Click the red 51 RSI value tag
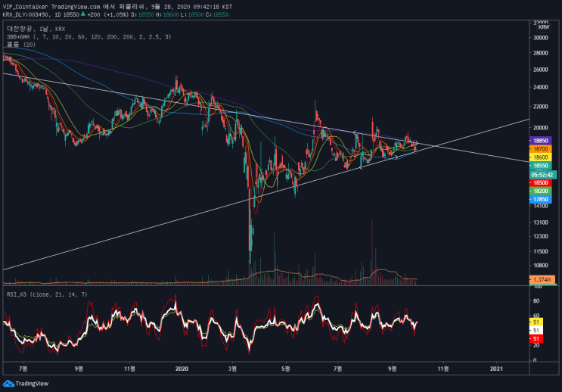The height and width of the screenshot is (392, 562). [x=536, y=338]
